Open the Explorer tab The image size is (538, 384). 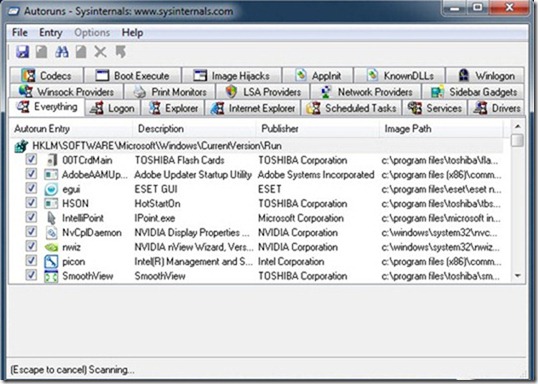(173, 108)
